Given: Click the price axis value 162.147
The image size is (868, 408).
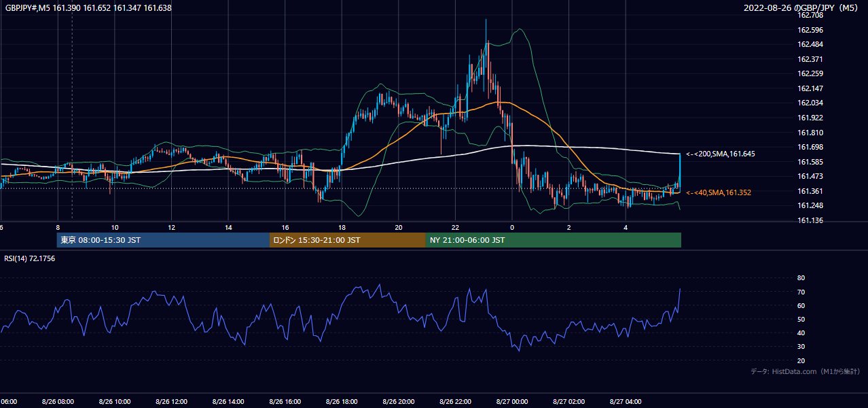Looking at the screenshot, I should click(810, 88).
